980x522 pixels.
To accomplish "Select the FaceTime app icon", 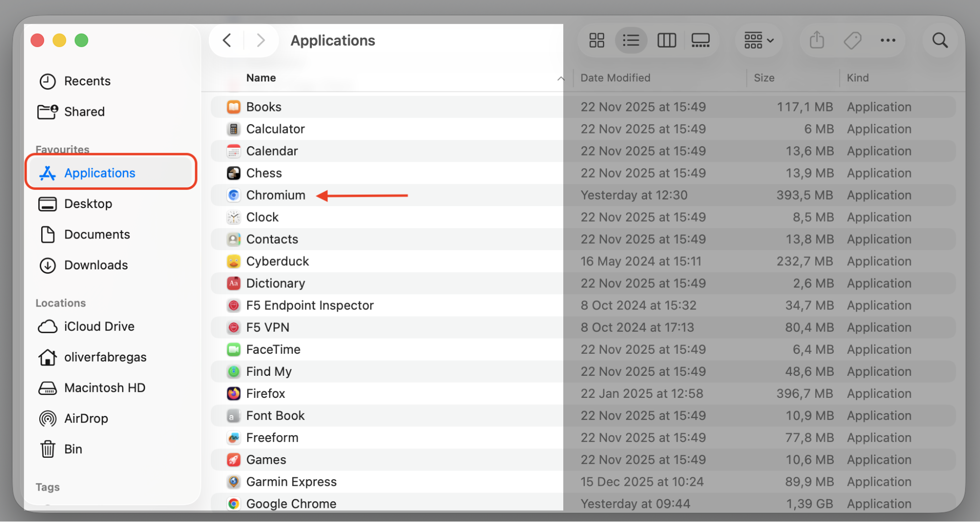I will click(234, 349).
